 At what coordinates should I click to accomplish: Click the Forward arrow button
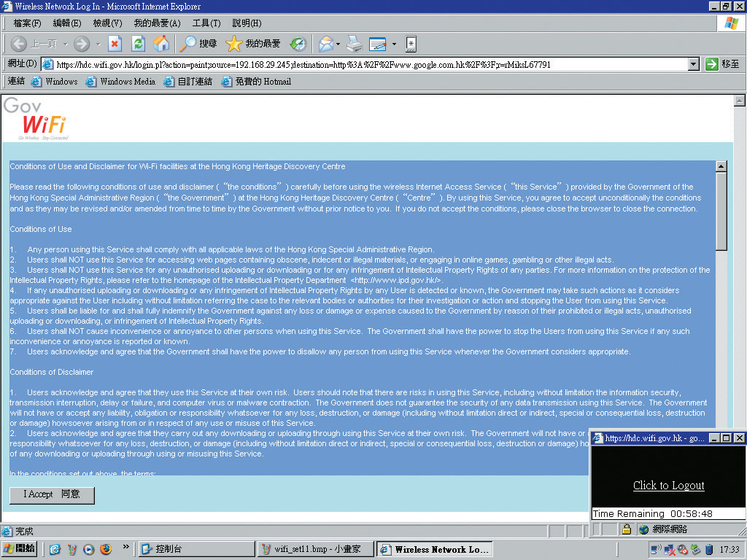pos(82,44)
